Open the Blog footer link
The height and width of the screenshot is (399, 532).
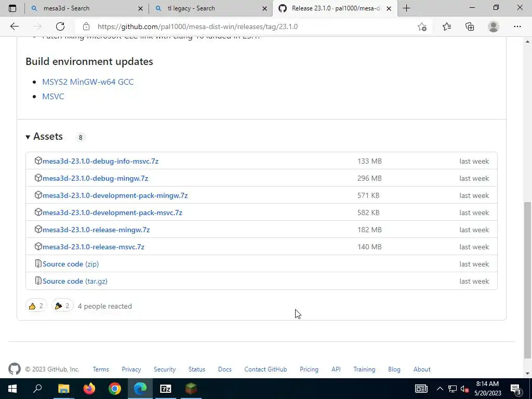coord(394,369)
